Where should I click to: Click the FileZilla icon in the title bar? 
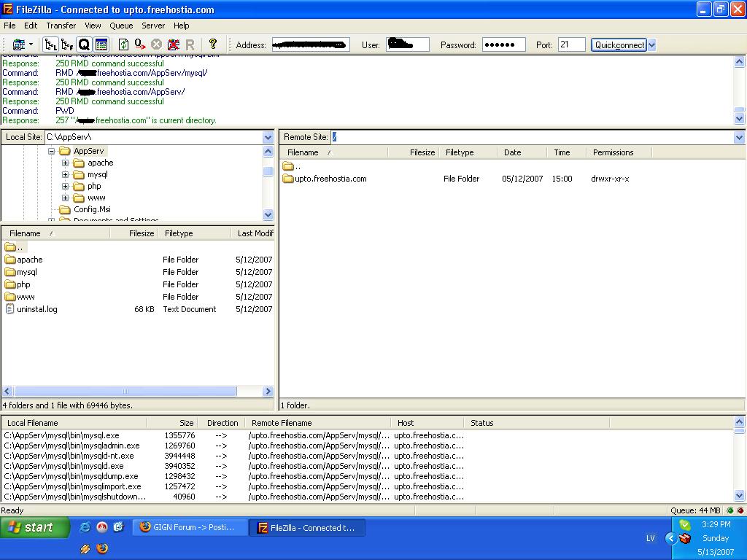click(7, 9)
